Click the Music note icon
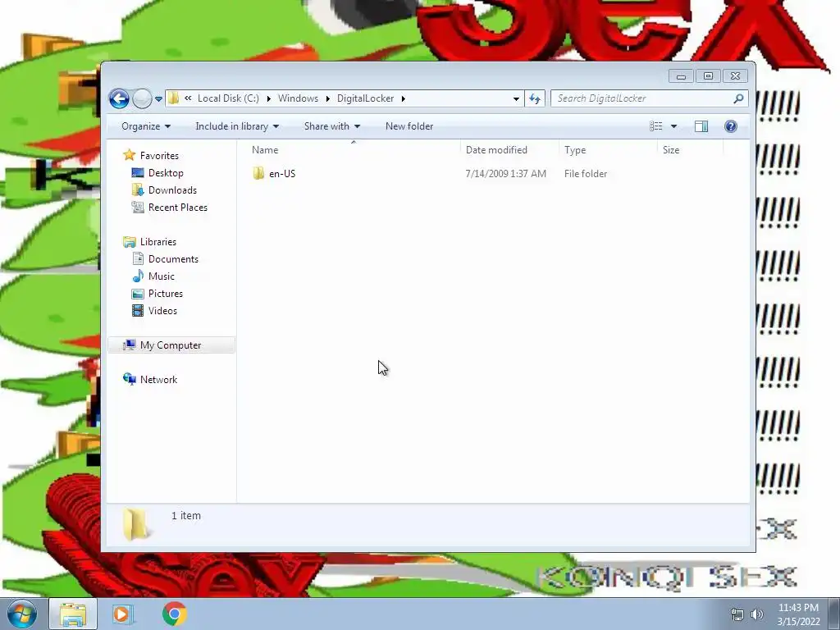This screenshot has width=840, height=630. 138,276
